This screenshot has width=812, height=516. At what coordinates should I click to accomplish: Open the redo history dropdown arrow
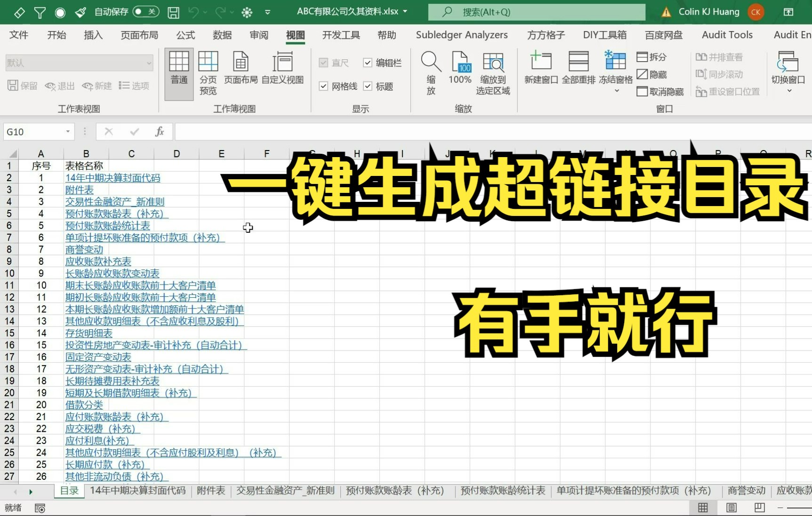(232, 12)
